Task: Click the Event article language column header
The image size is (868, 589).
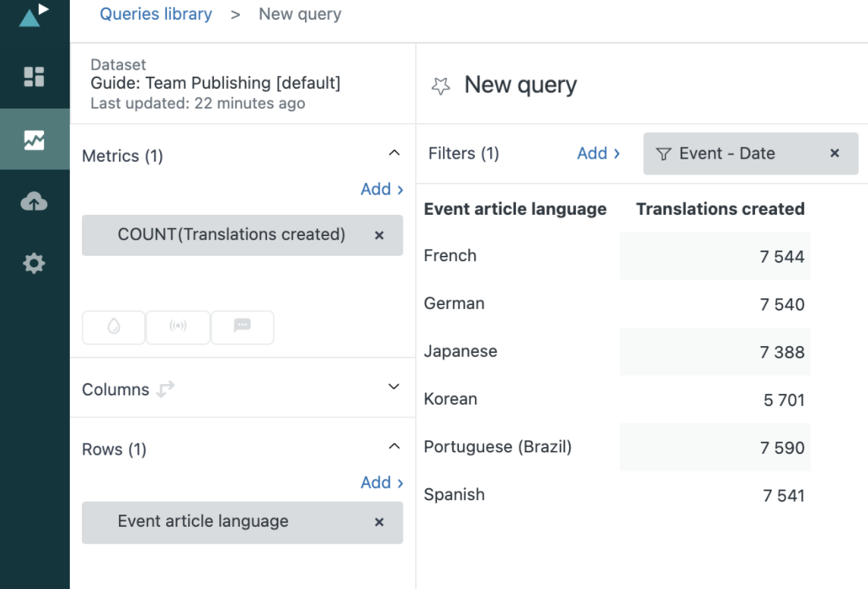Action: (515, 209)
